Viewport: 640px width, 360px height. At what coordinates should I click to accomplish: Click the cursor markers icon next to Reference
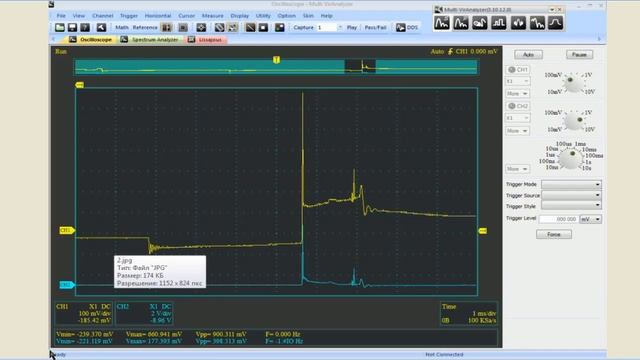click(x=167, y=27)
